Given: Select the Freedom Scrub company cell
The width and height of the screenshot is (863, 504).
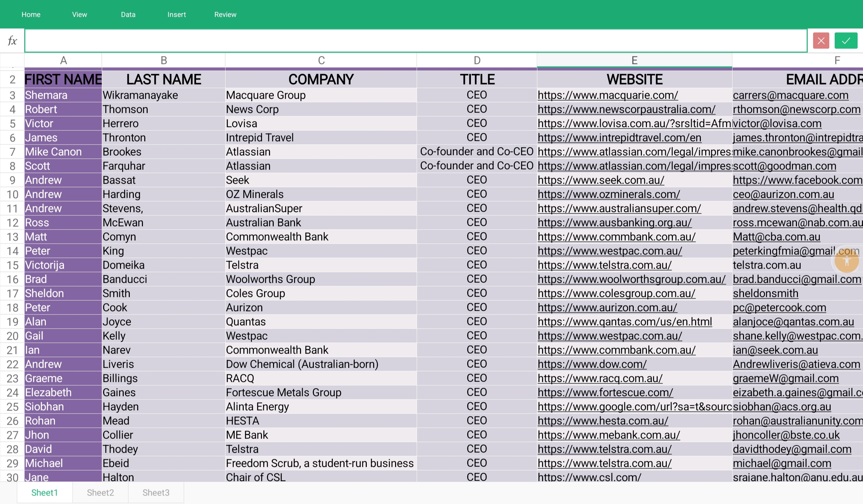Looking at the screenshot, I should (x=321, y=463).
